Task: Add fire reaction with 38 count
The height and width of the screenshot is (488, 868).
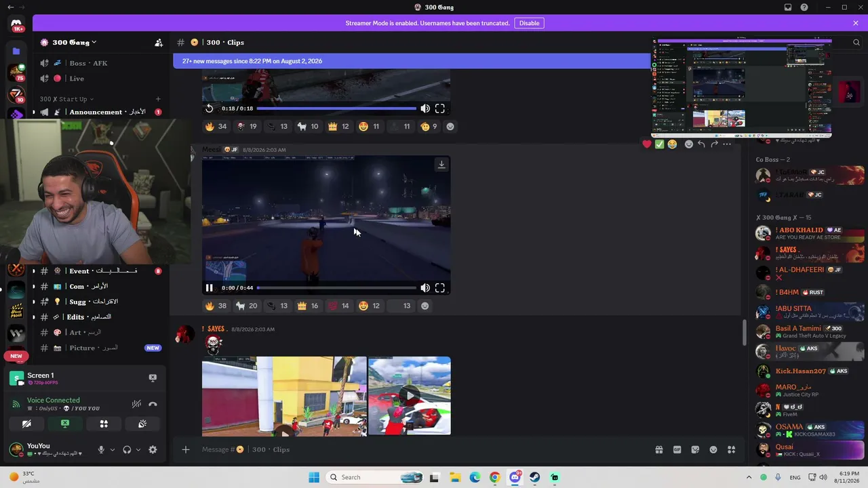Action: point(216,306)
